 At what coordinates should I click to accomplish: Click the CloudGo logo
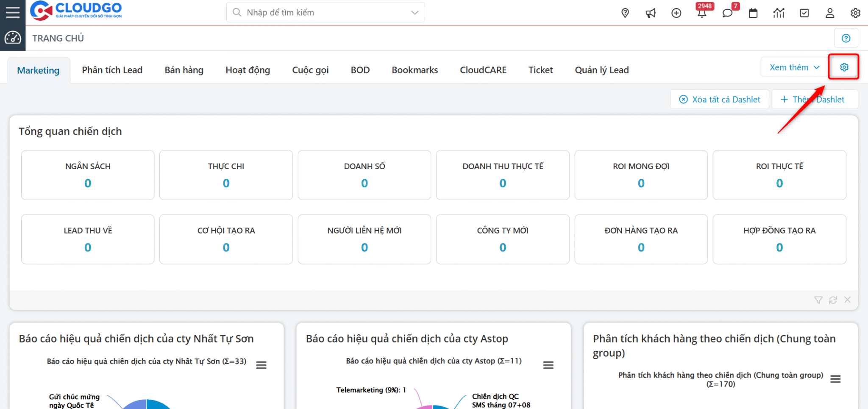(x=76, y=11)
